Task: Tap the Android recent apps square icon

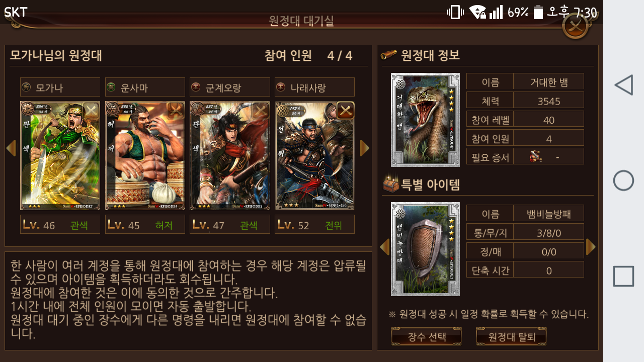Action: tap(623, 277)
